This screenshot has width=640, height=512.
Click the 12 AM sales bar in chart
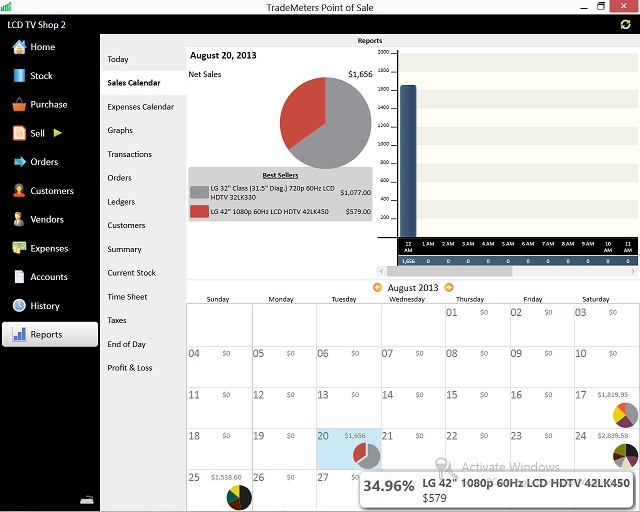[x=408, y=161]
